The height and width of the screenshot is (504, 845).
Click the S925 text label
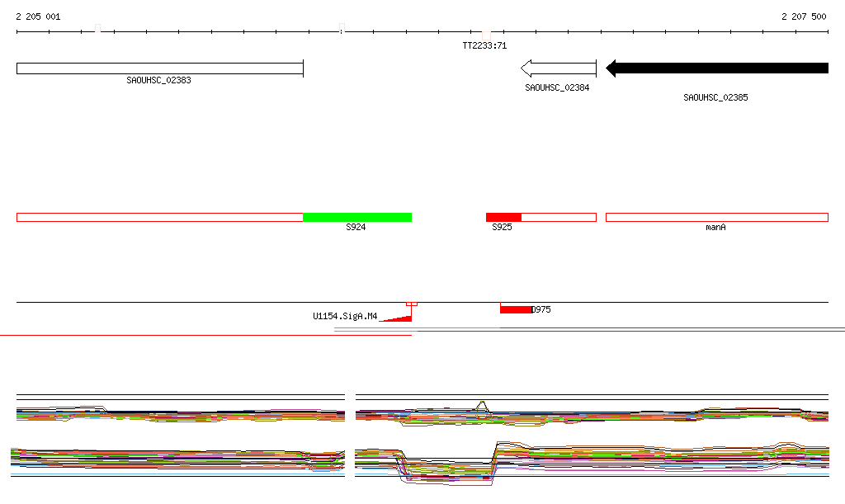tap(502, 227)
